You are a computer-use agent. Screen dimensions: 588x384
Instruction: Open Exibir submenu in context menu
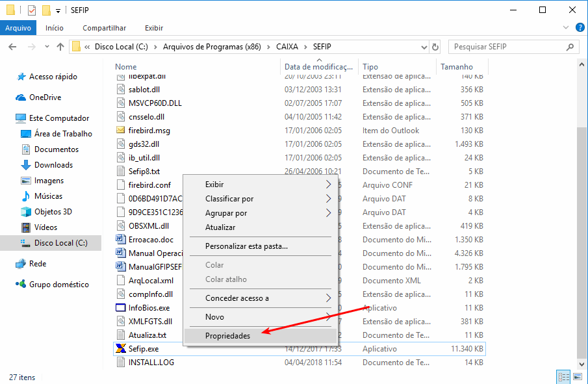click(x=261, y=184)
